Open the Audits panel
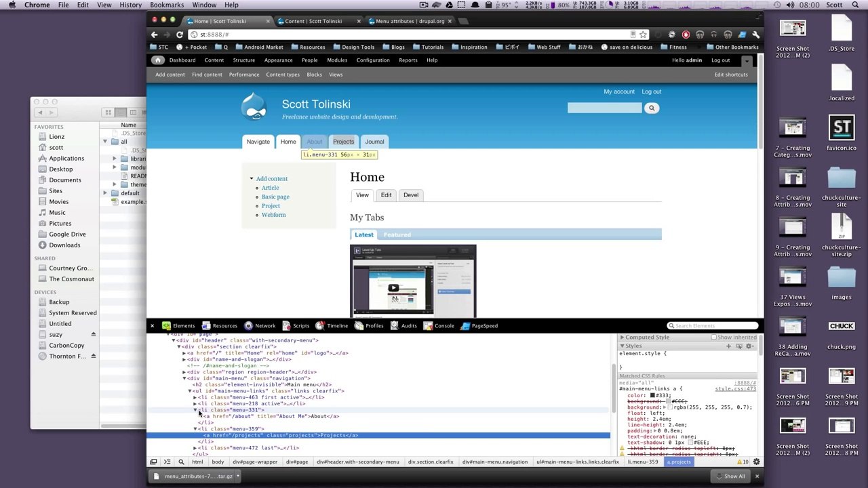 click(x=403, y=326)
